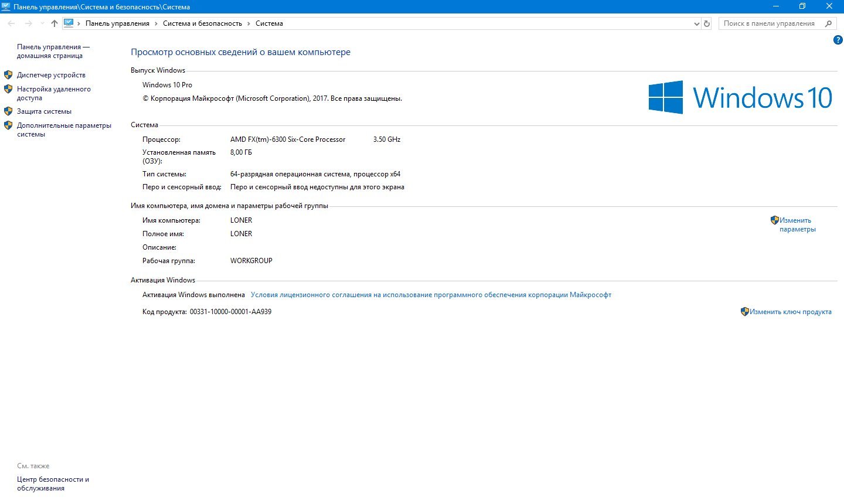Open the Microsoft license terms link
The height and width of the screenshot is (504, 844).
point(431,295)
